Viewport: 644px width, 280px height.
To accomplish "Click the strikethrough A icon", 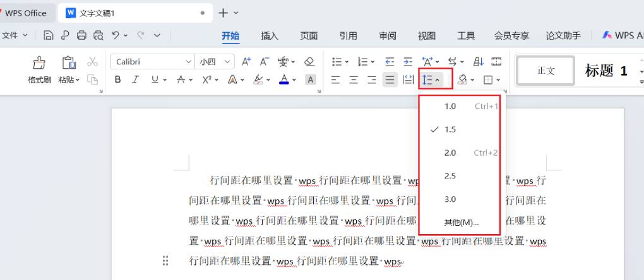I will (181, 79).
